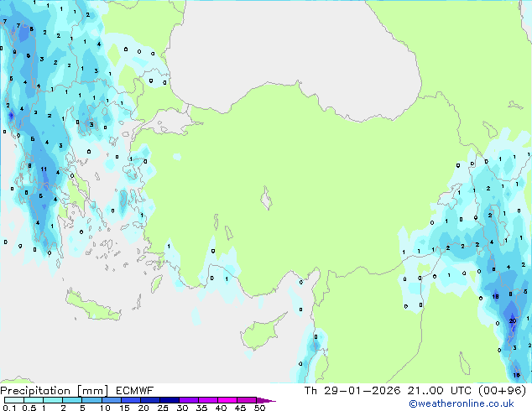
Task: Click the date 'Th 29-01-2026'
Action: [352, 391]
